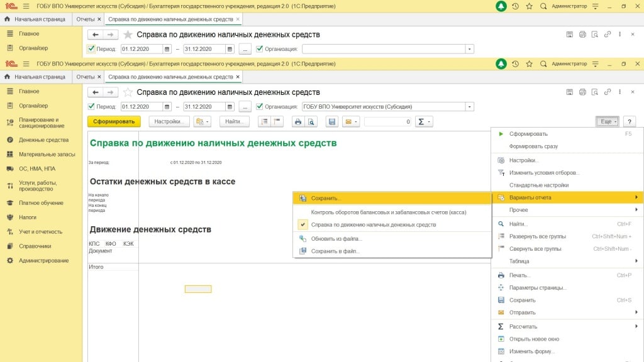Click the floppy disk save icon in toolbar

(x=332, y=122)
